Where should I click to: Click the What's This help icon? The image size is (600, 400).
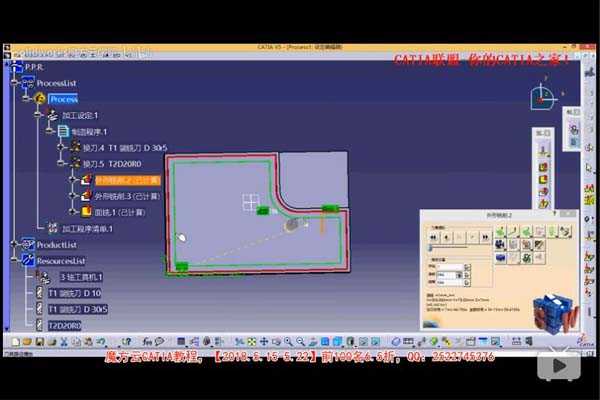126,341
